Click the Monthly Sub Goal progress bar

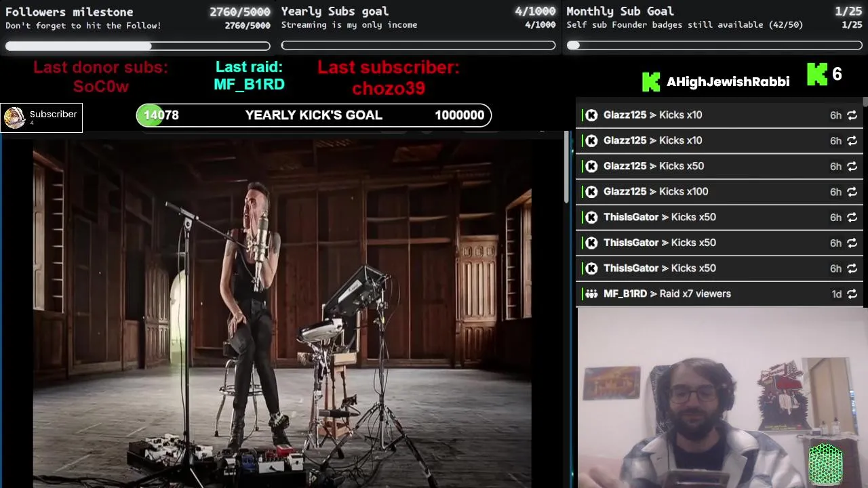coord(714,45)
